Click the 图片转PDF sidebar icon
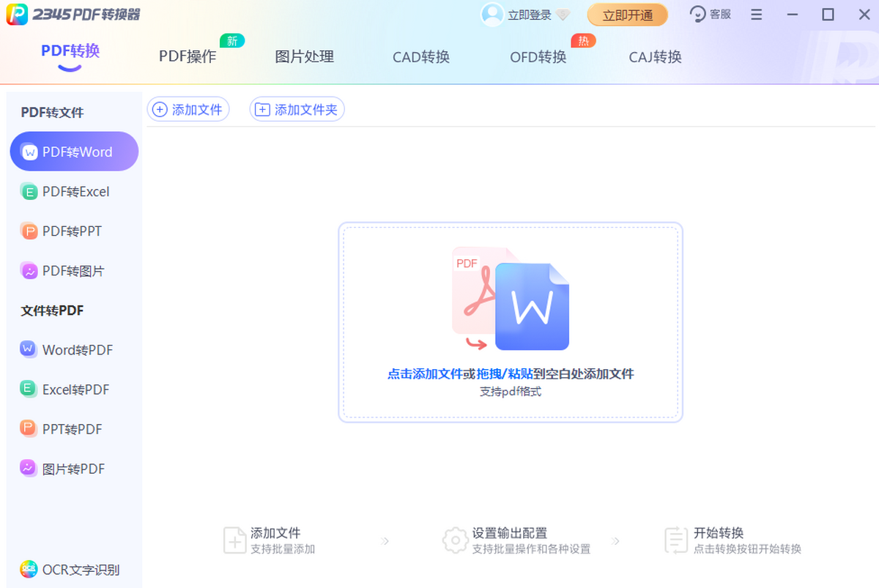 [29, 468]
